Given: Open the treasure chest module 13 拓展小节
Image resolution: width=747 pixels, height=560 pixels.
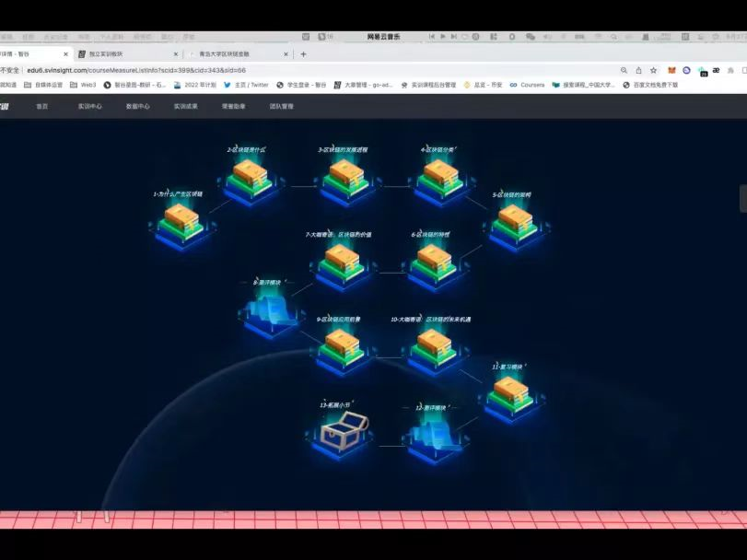Looking at the screenshot, I should tap(345, 430).
